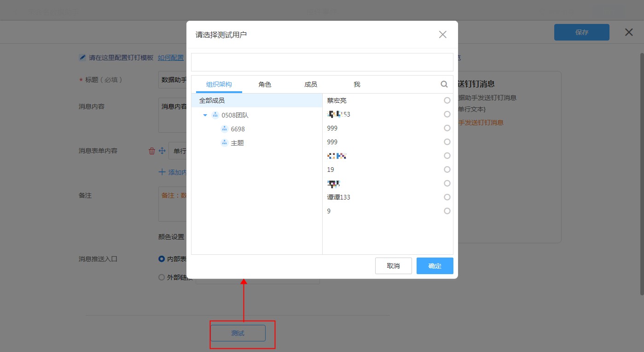Click the 确定 confirm button
The width and height of the screenshot is (644, 352).
[435, 266]
